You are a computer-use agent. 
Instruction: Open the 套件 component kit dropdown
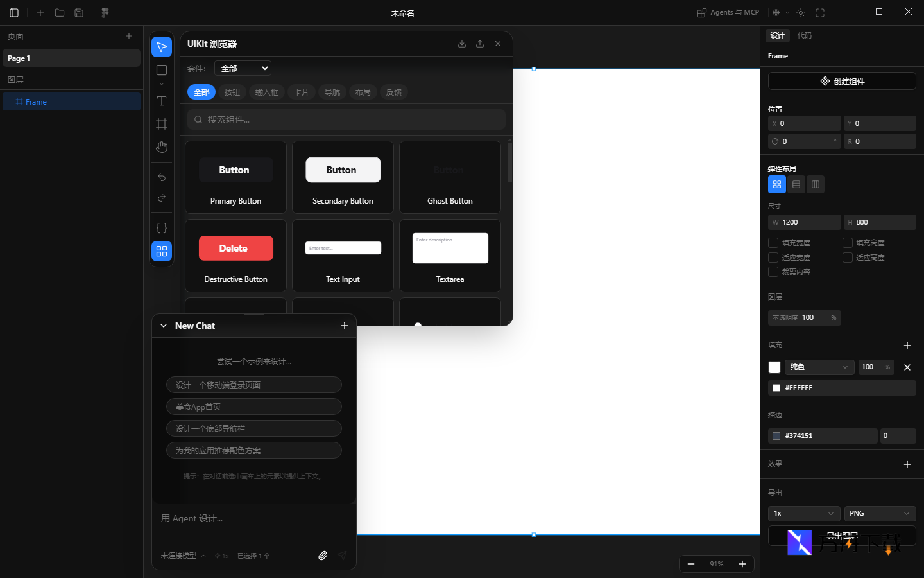pos(243,67)
